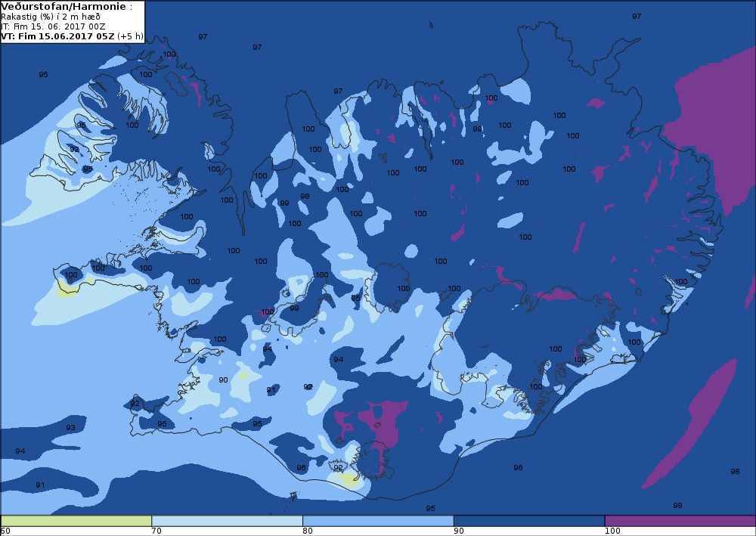This screenshot has height=536, width=756.
Task: Click the "Rakastig (%) í 2 m hæð" line
Action: click(51, 17)
